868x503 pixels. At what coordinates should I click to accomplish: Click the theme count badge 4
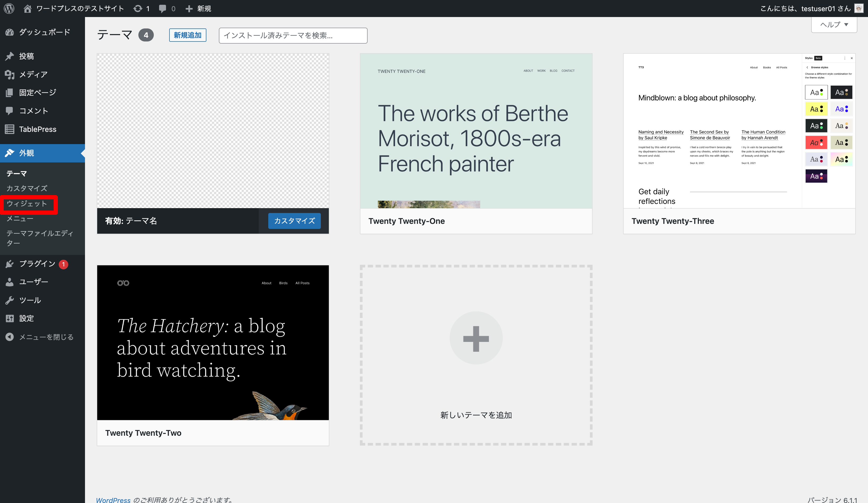click(x=146, y=35)
